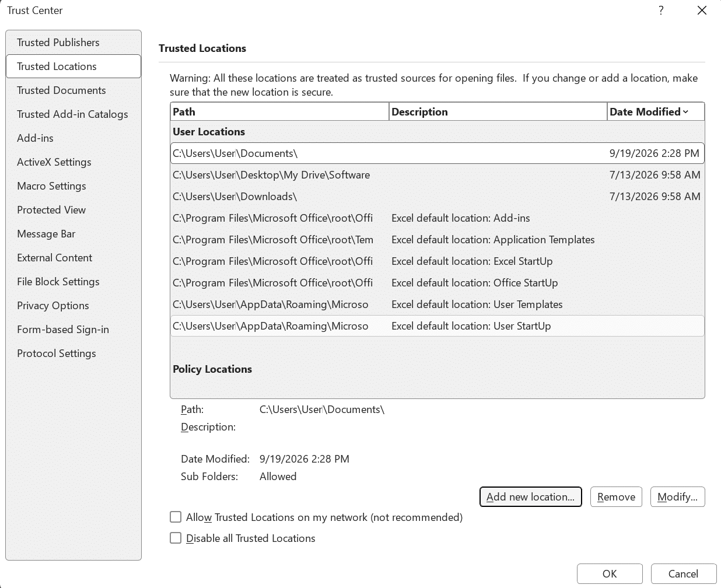Viewport: 721px width, 588px height.
Task: Enable Allow Trusted Locations on my network
Action: [176, 517]
